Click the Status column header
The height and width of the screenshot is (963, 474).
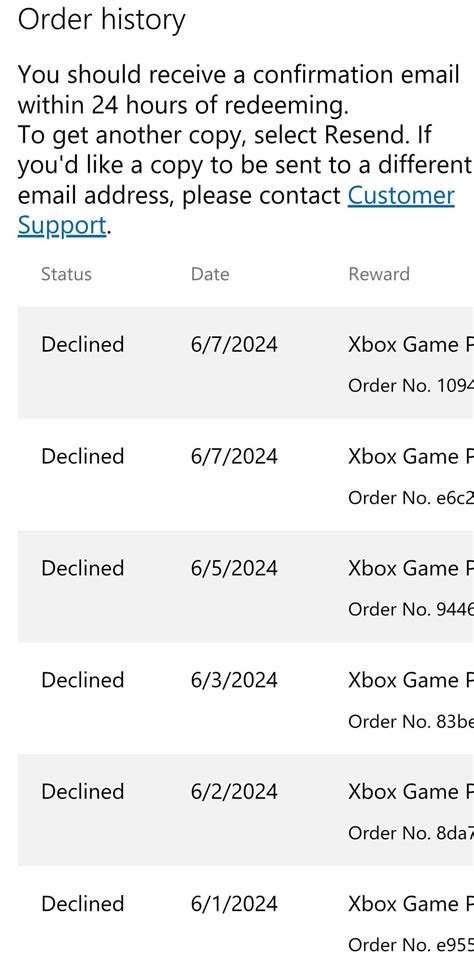tap(66, 274)
